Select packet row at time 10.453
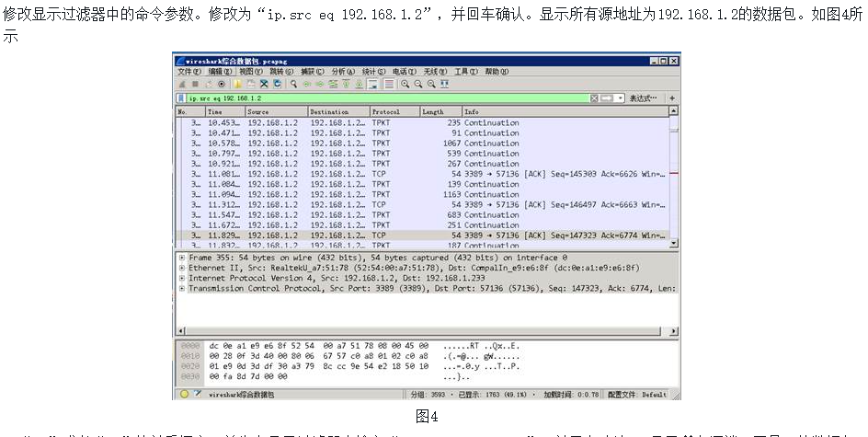Viewport: 868px width, 437px height. pyautogui.click(x=422, y=123)
